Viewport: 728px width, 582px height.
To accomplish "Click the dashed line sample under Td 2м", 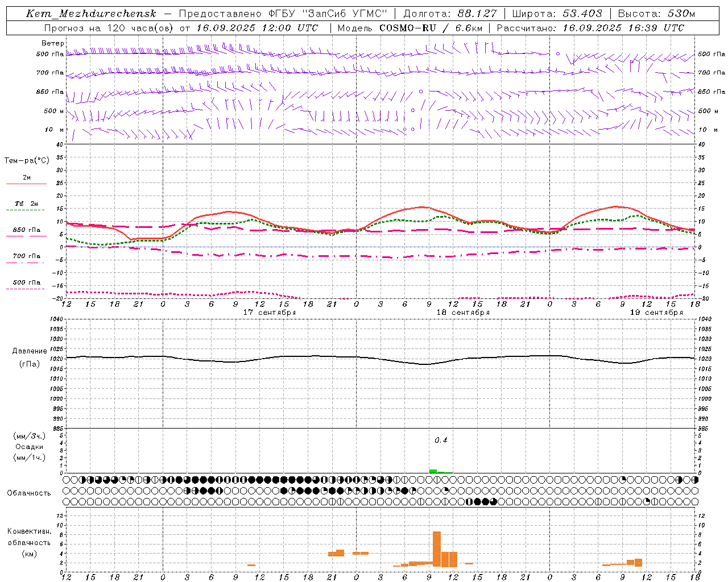I will click(x=26, y=210).
